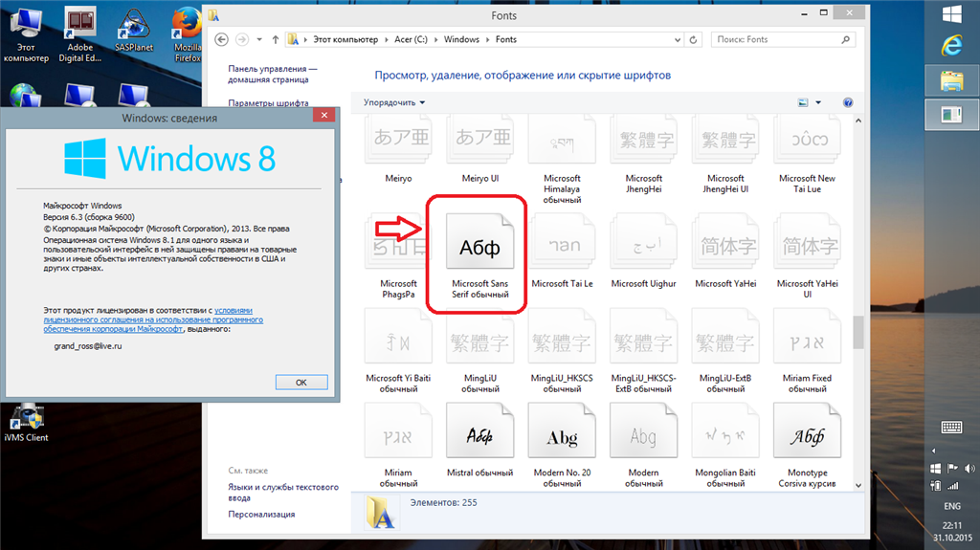
Task: Select the Microsoft JhengHei font
Action: click(644, 139)
